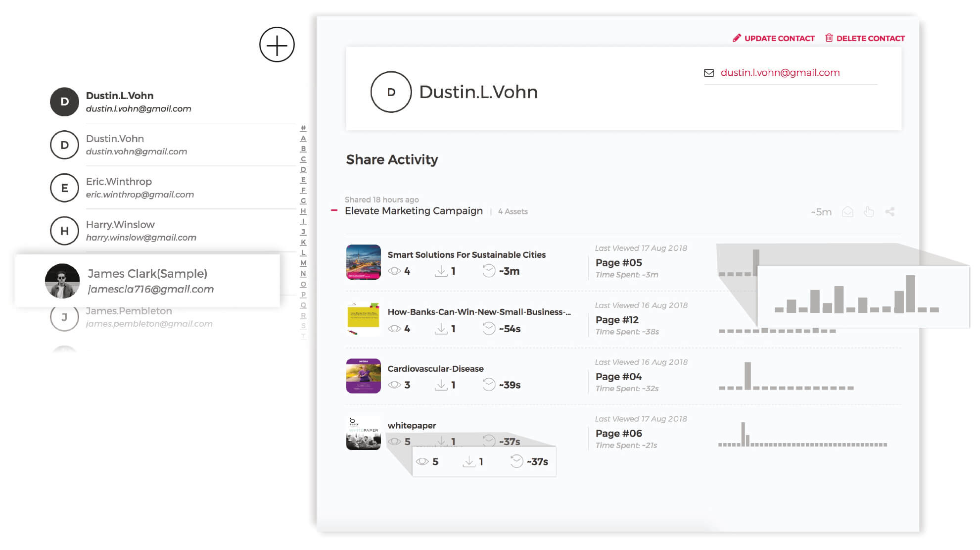This screenshot has height=550, width=980.
Task: Click Delete Contact button
Action: point(870,38)
